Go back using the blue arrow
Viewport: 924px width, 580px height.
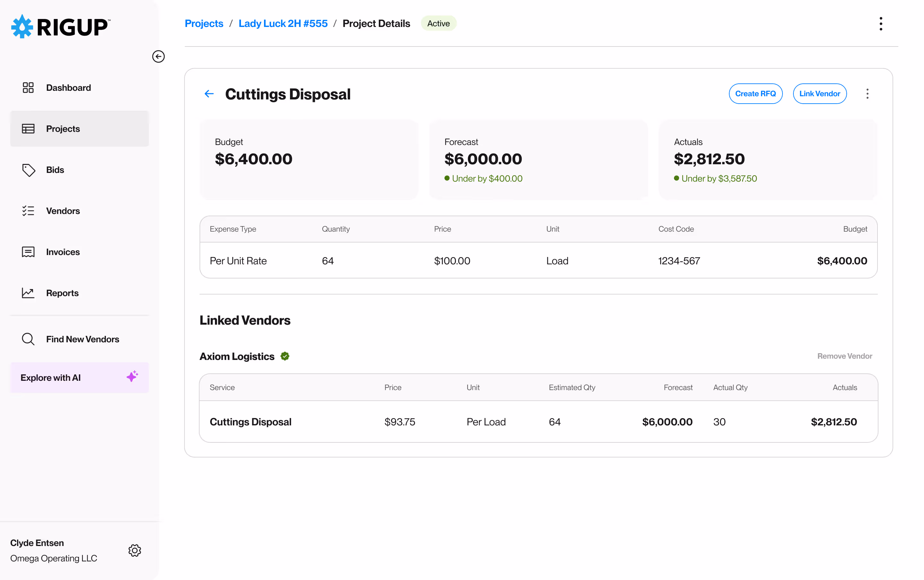click(209, 94)
